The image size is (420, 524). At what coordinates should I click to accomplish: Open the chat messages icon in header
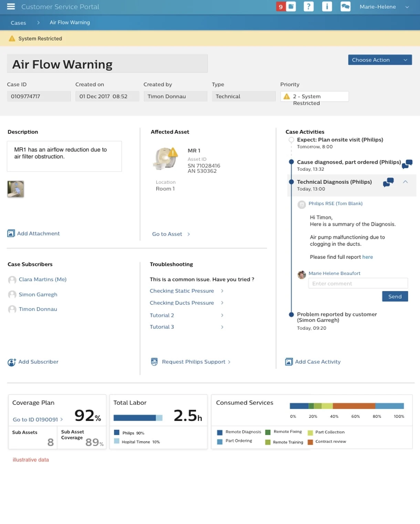pyautogui.click(x=346, y=7)
